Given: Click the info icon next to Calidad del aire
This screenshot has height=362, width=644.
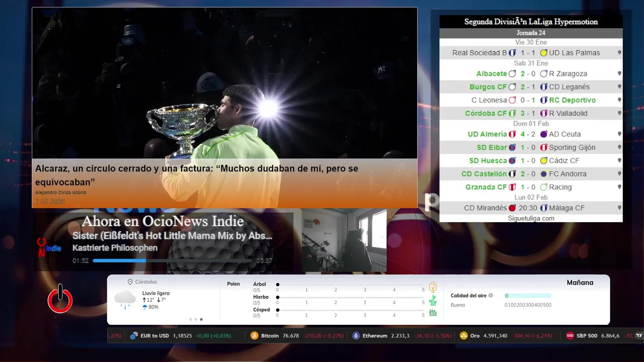Looking at the screenshot, I should pyautogui.click(x=491, y=296).
